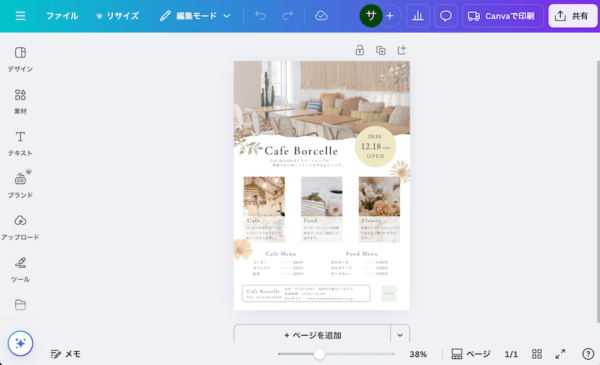Select the green QR code placeholder
The image size is (600, 365).
tap(389, 293)
